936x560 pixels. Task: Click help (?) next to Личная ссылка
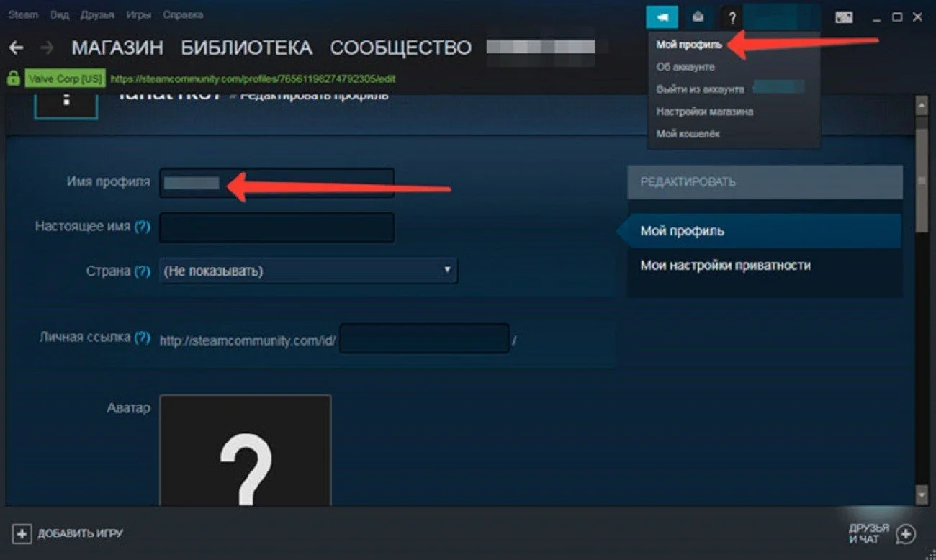143,337
